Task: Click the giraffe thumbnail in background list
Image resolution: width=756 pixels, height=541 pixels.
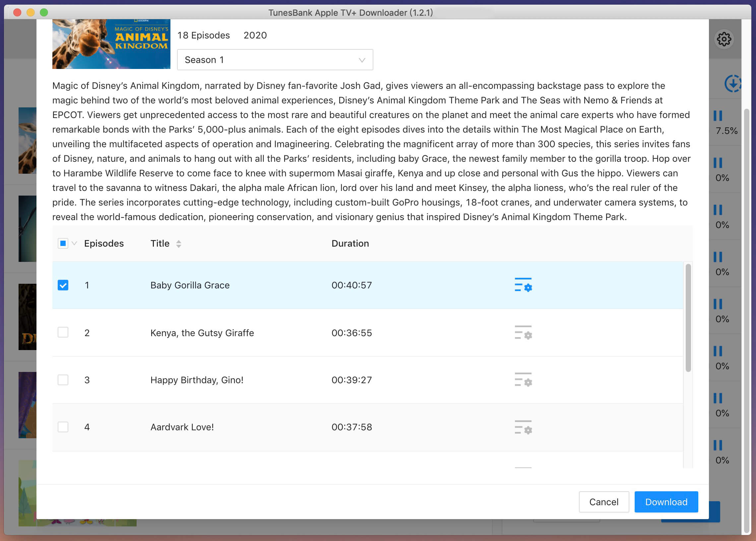Action: [x=27, y=140]
